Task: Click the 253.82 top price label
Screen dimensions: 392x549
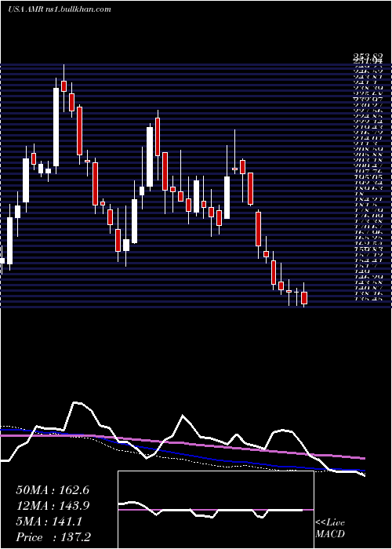Action: (368, 57)
